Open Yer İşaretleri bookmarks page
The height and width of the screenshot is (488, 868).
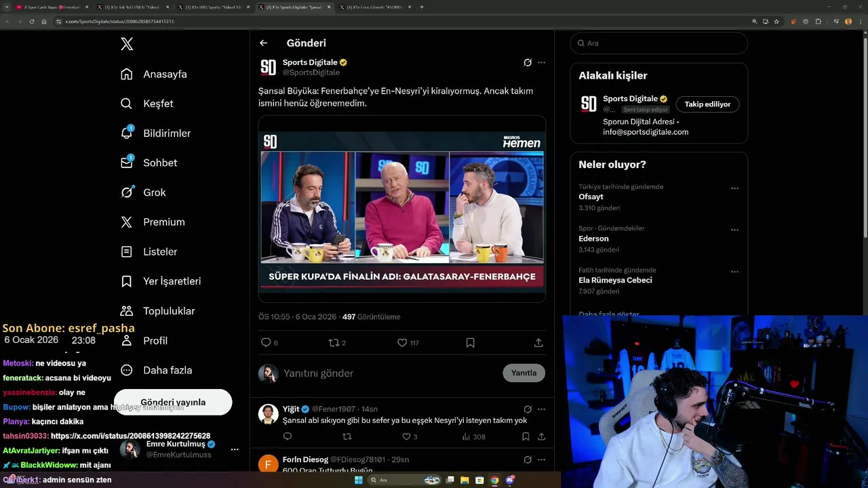[160, 281]
